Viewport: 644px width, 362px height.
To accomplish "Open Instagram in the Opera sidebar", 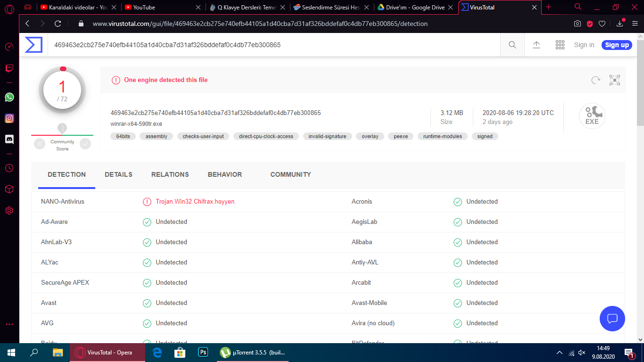I will coord(9,118).
